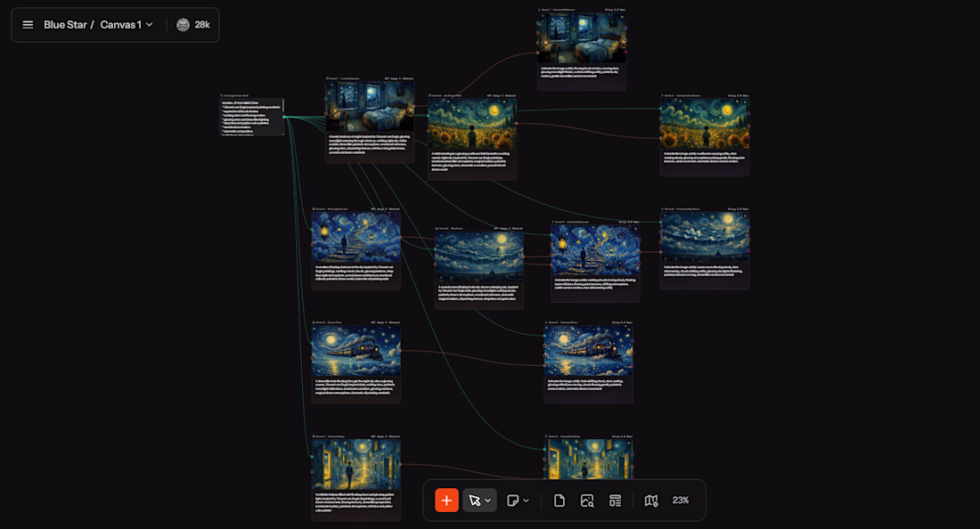This screenshot has width=980, height=529.
Task: Open the layout template icon
Action: point(615,501)
